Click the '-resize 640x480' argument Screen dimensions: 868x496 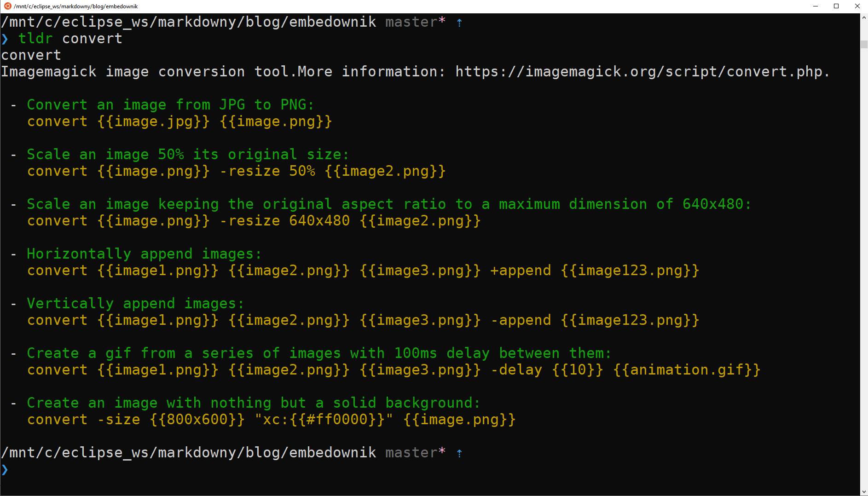(284, 221)
